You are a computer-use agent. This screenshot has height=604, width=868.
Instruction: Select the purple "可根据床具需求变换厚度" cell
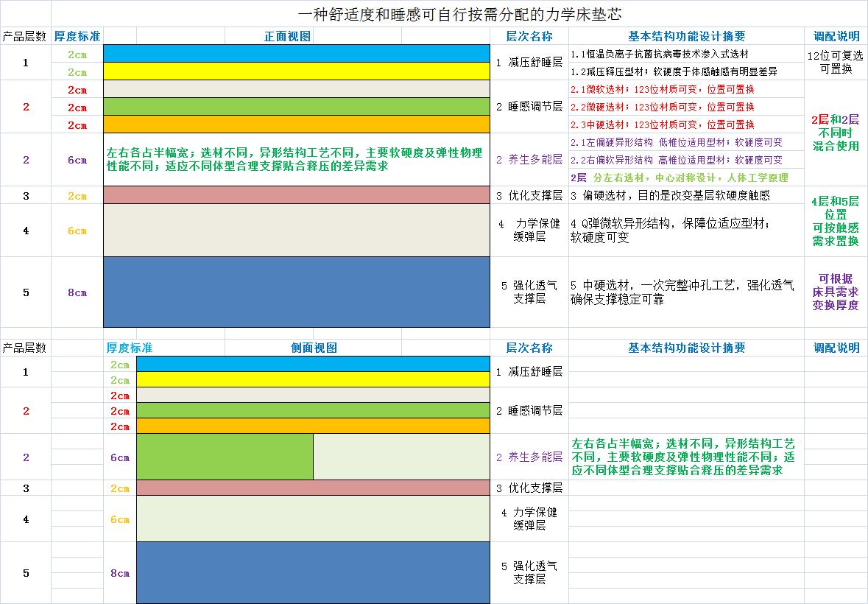836,292
